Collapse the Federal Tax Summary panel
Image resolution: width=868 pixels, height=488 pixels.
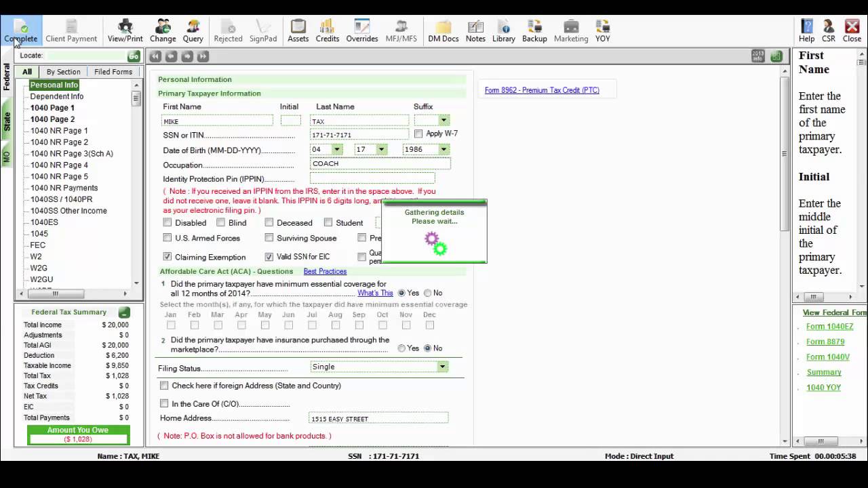point(124,312)
